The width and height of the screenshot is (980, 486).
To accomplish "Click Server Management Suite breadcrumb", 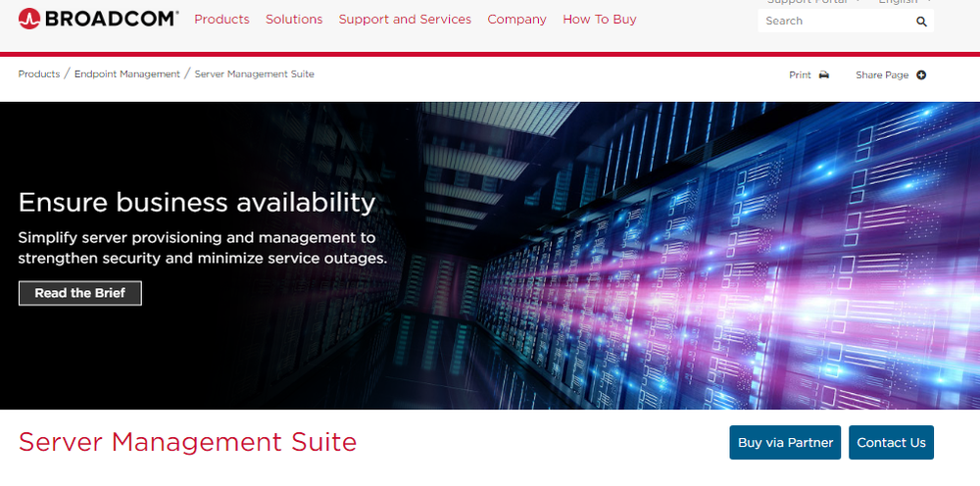I will coord(255,73).
